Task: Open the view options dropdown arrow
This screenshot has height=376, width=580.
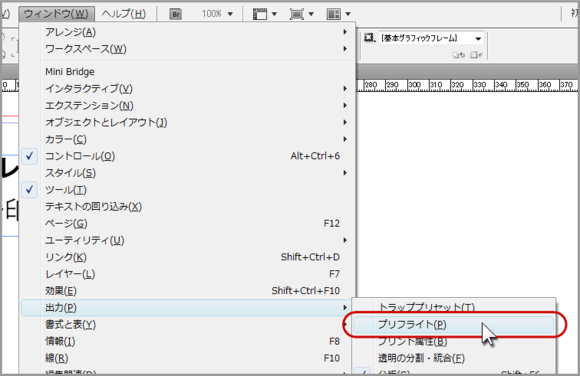Action: click(274, 14)
